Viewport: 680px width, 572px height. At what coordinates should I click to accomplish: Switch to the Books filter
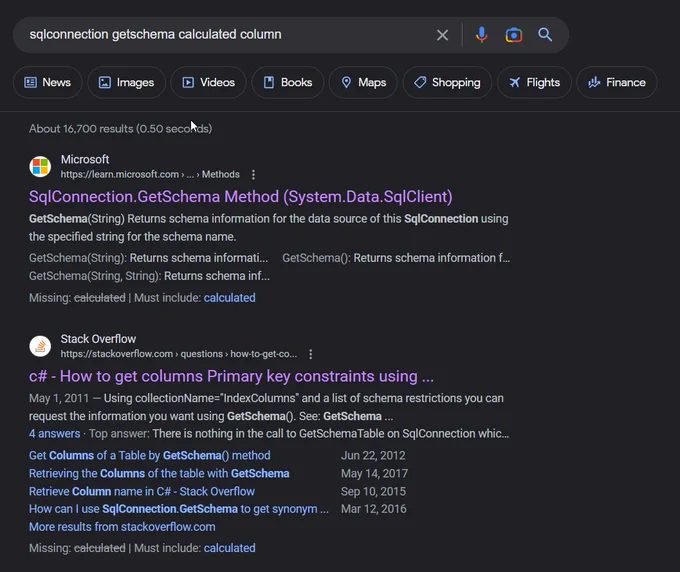pyautogui.click(x=288, y=82)
